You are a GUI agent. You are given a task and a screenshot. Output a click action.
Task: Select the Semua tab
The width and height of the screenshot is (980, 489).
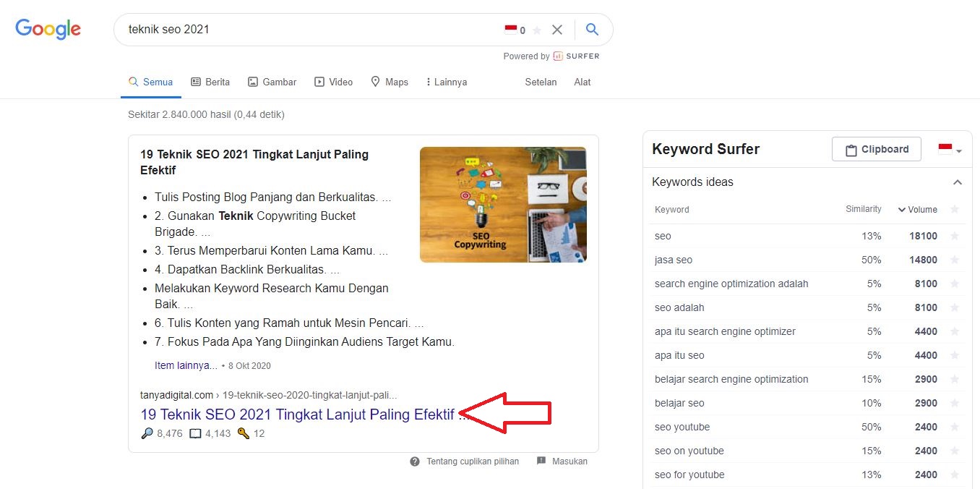[150, 82]
